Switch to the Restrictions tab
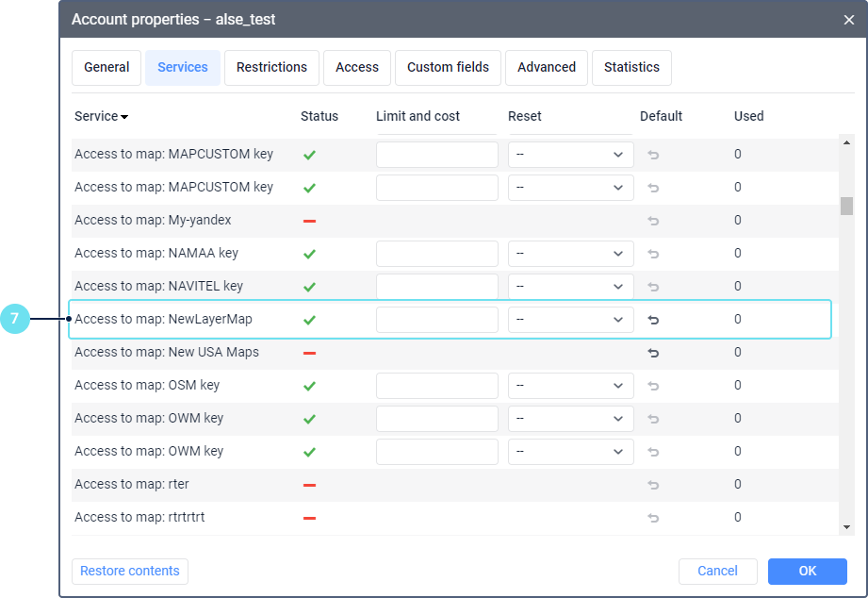 pyautogui.click(x=271, y=68)
